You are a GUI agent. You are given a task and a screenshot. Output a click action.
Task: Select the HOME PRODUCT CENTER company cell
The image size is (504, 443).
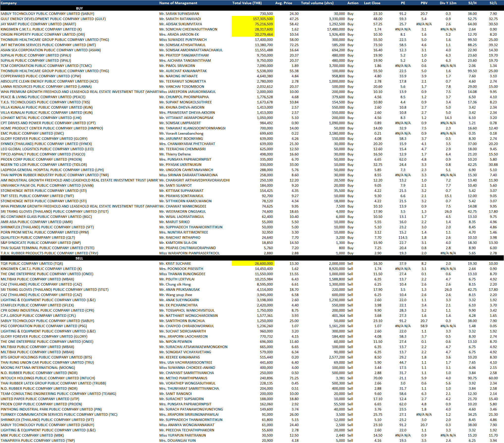point(52,128)
